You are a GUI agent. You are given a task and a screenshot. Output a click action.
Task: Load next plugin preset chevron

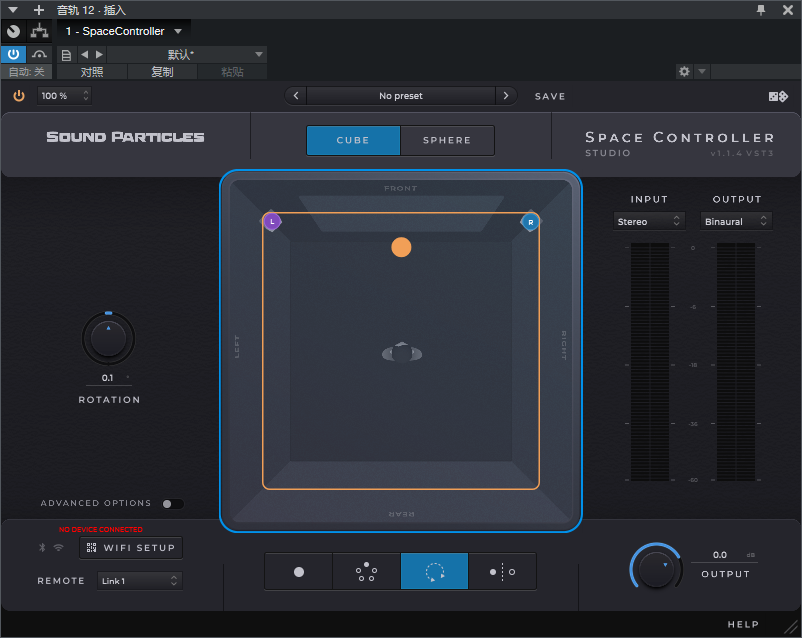(x=506, y=96)
